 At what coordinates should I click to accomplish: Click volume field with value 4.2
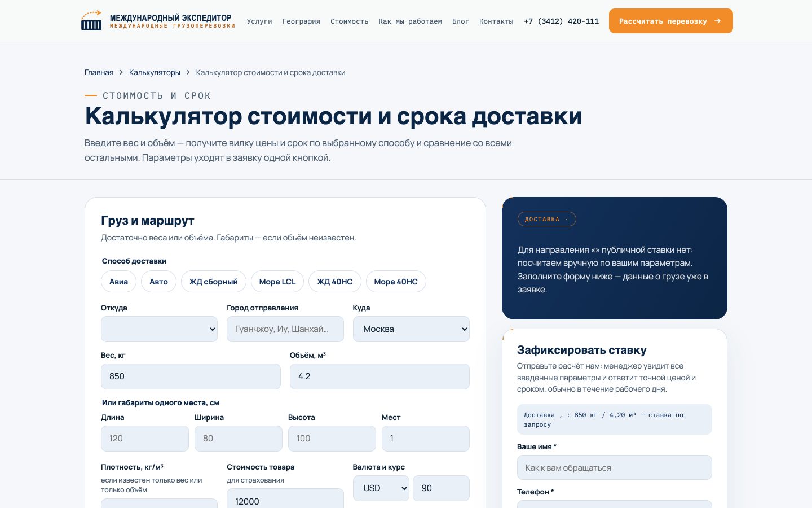(379, 376)
